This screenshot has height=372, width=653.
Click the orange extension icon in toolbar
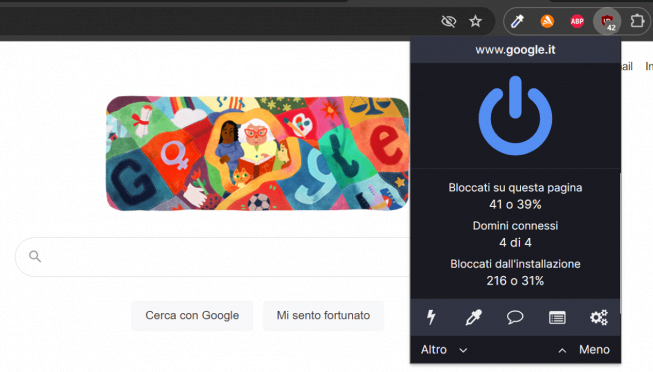tap(547, 21)
